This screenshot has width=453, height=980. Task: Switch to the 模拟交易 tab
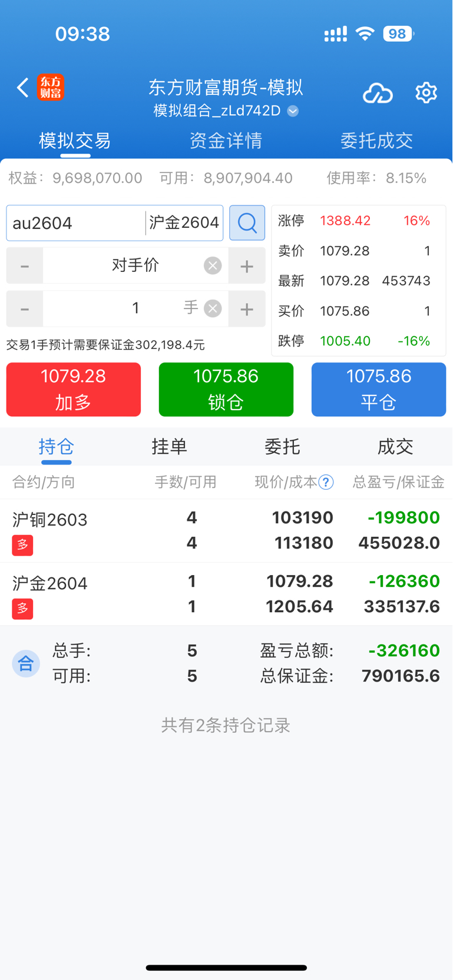click(x=75, y=141)
